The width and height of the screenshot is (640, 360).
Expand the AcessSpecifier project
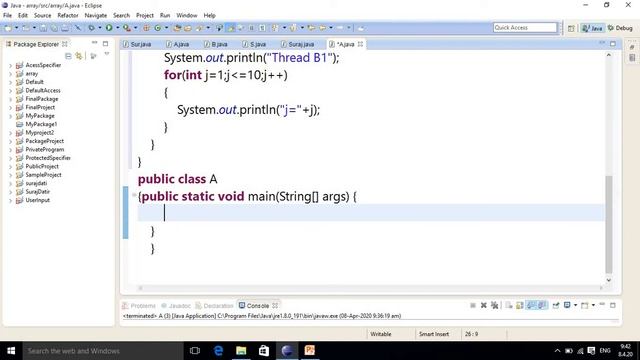(10, 65)
